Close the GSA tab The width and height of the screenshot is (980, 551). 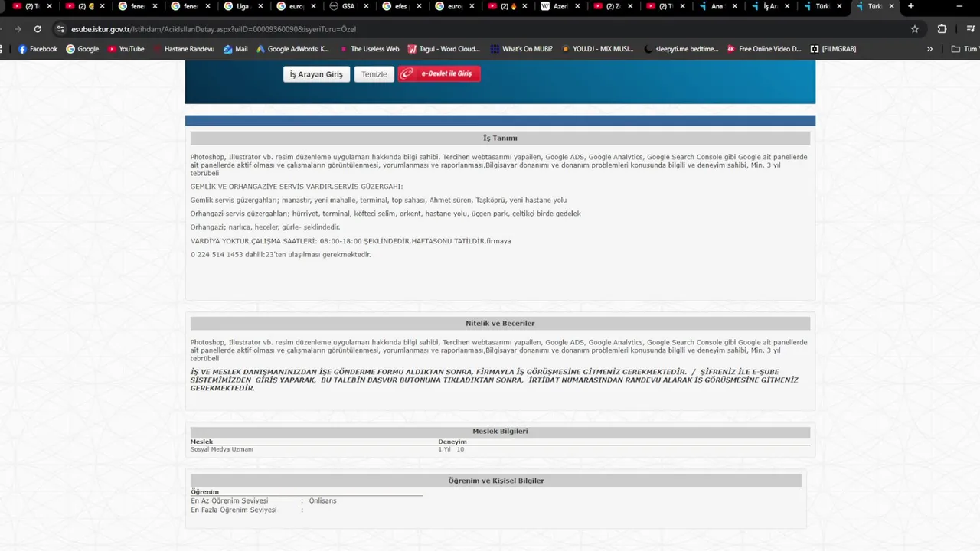tap(366, 6)
